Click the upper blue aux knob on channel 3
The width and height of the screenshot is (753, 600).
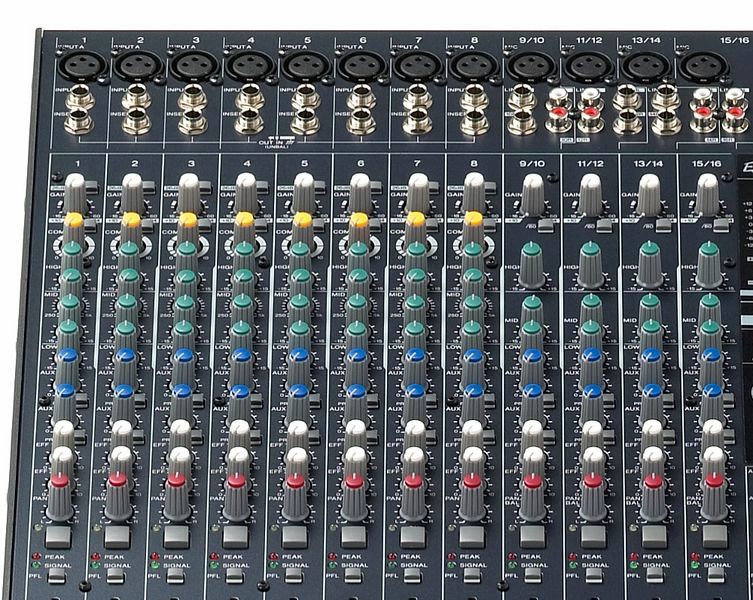(183, 355)
